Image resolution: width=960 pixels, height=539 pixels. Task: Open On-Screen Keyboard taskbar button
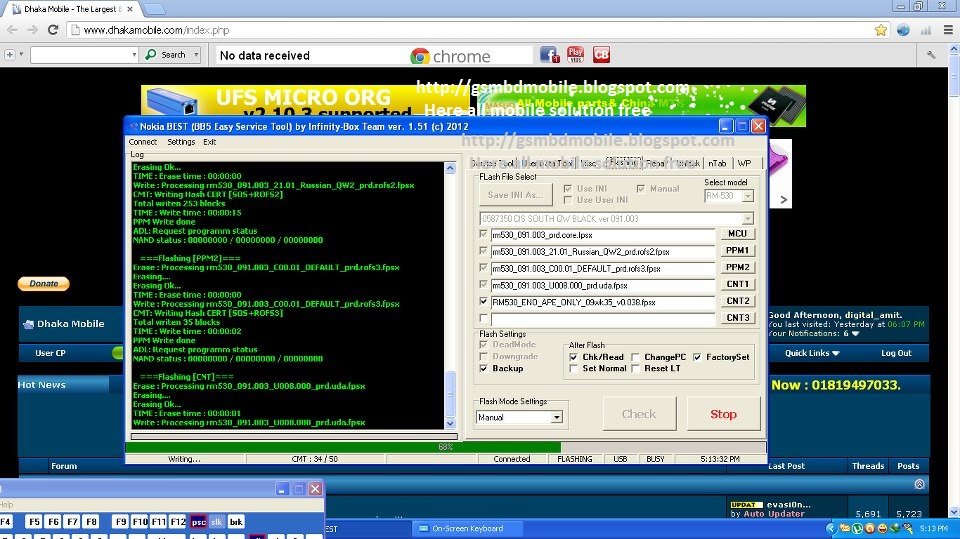[467, 528]
